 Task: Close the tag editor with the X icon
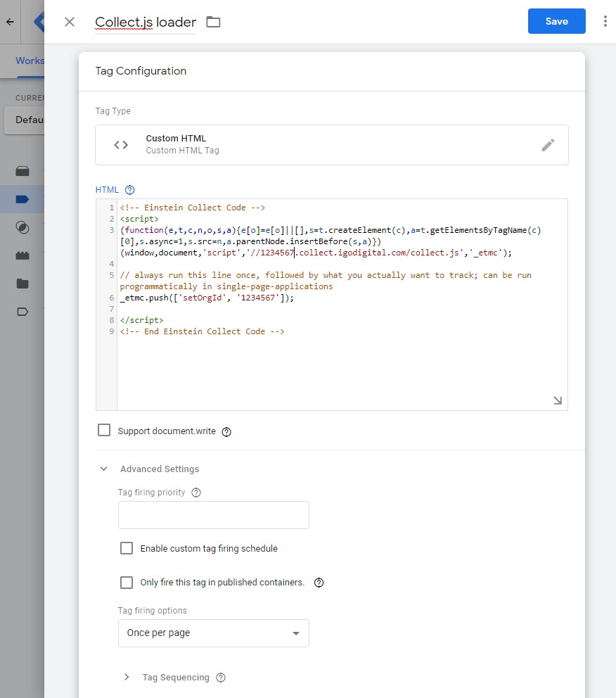tap(70, 22)
